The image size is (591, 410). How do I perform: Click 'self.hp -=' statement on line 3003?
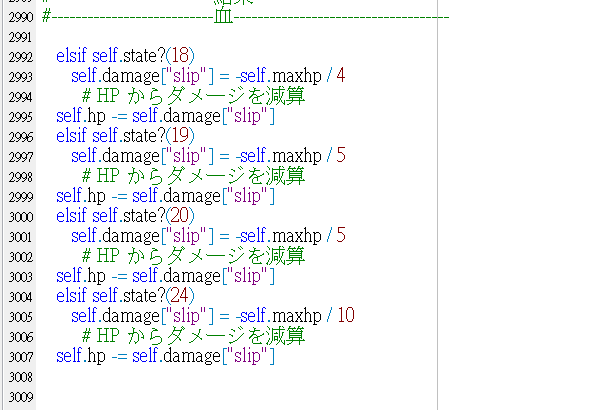pyautogui.click(x=165, y=275)
